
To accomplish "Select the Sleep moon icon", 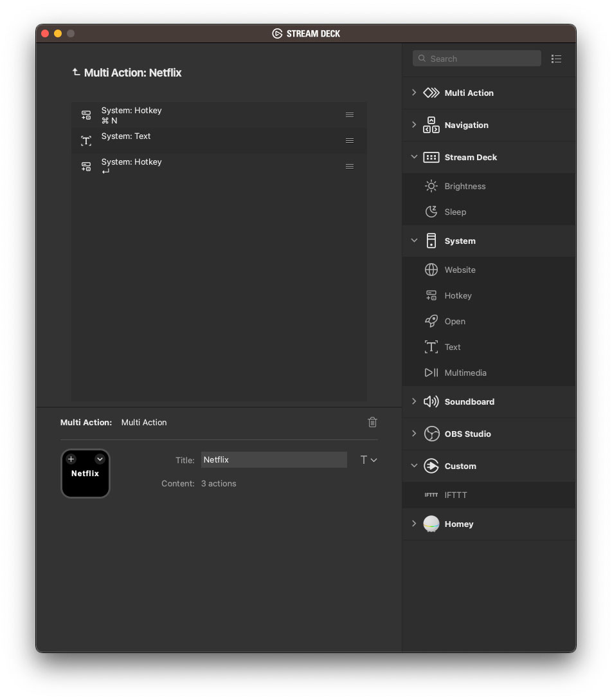I will pyautogui.click(x=431, y=212).
